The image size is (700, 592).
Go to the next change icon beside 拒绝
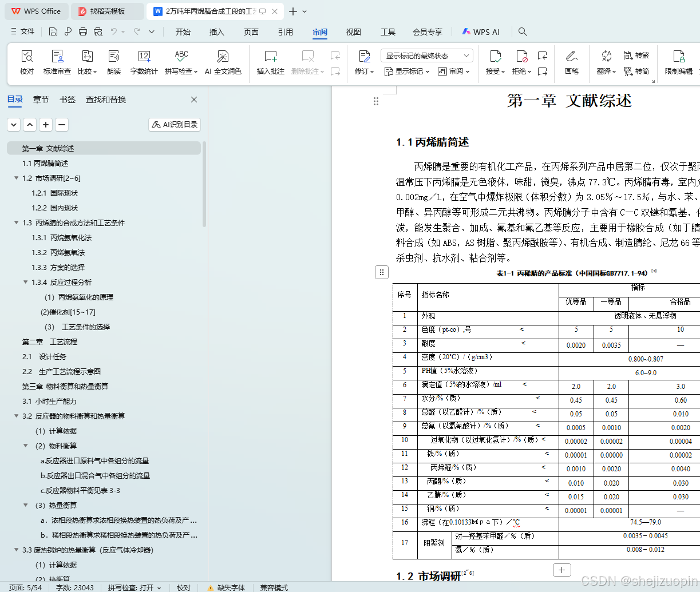tap(543, 71)
